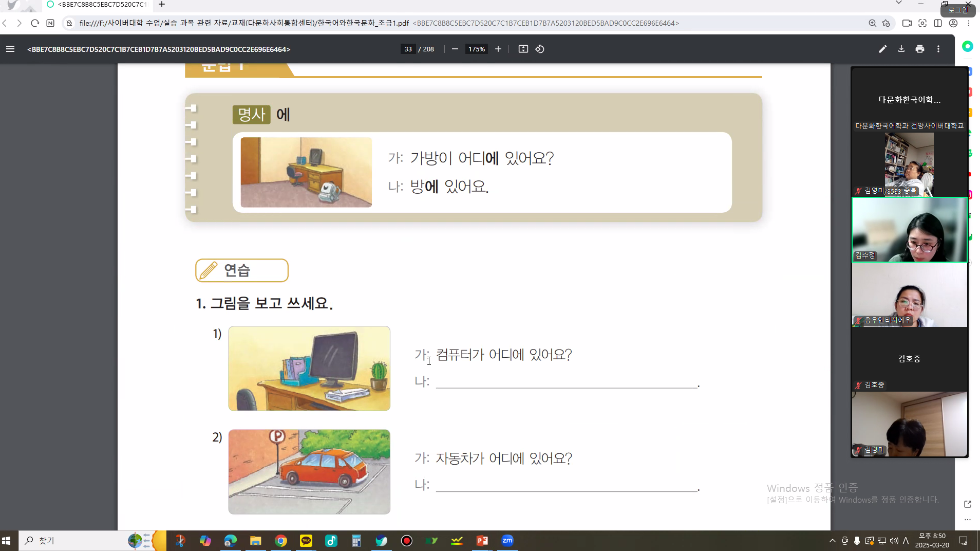Screen dimensions: 980x551
Task: Select 김수정 video thumbnail
Action: pyautogui.click(x=909, y=230)
